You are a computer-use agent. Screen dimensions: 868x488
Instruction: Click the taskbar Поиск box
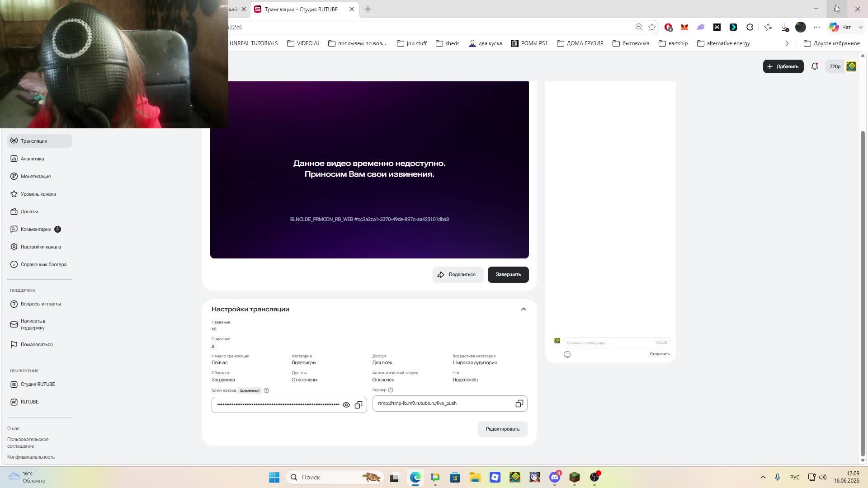(335, 477)
